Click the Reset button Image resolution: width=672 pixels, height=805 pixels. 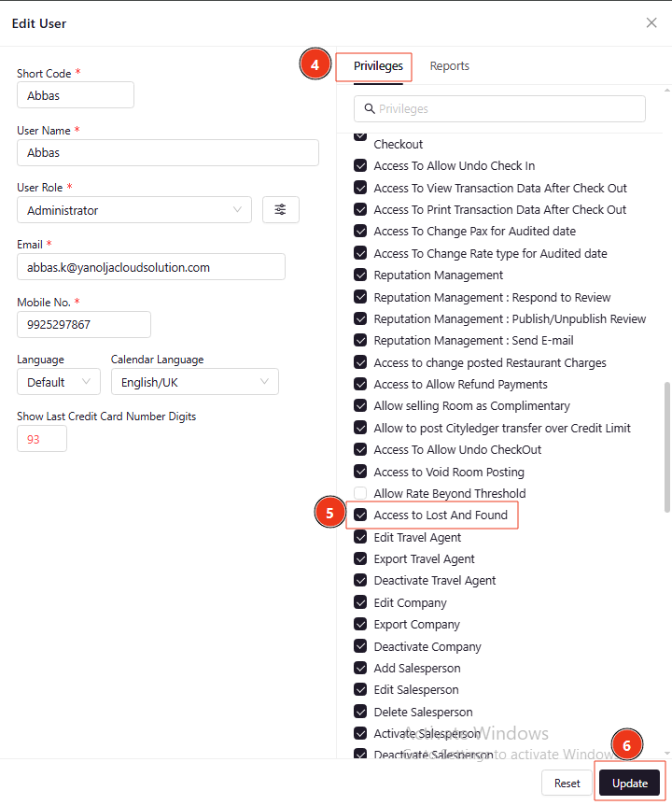pyautogui.click(x=567, y=783)
